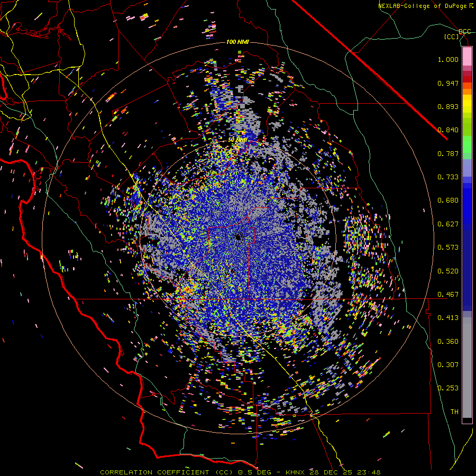
Task: Click the KHNX station identifier
Action: (295, 472)
